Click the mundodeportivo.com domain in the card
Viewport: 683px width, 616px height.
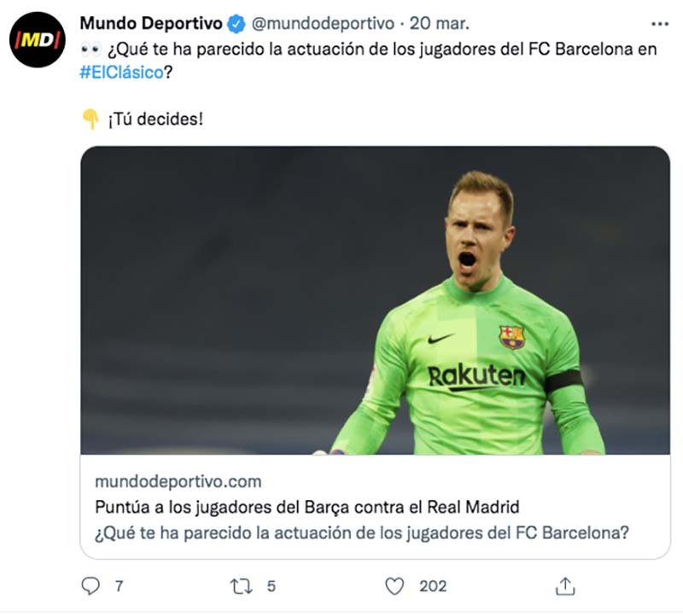pyautogui.click(x=178, y=481)
